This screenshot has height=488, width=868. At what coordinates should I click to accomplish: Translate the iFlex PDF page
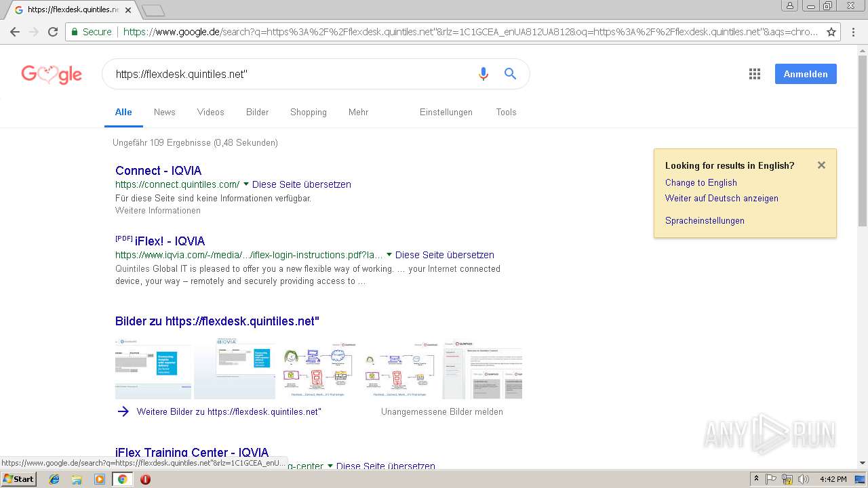(x=445, y=255)
